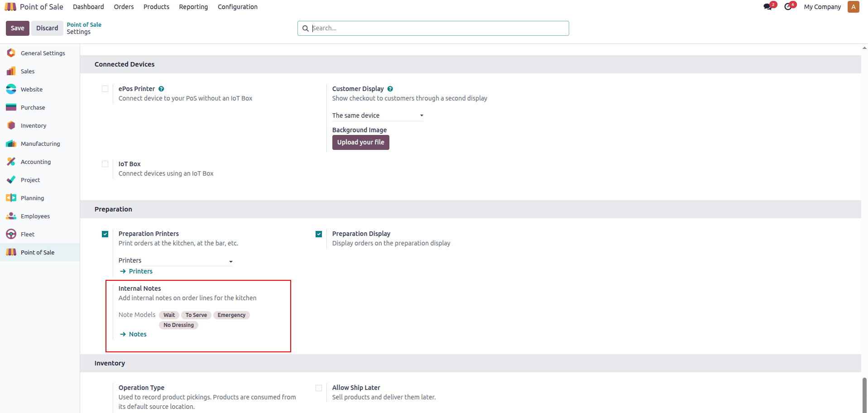This screenshot has height=413, width=868.
Task: Open the Customer Display device dropdown
Action: point(377,115)
